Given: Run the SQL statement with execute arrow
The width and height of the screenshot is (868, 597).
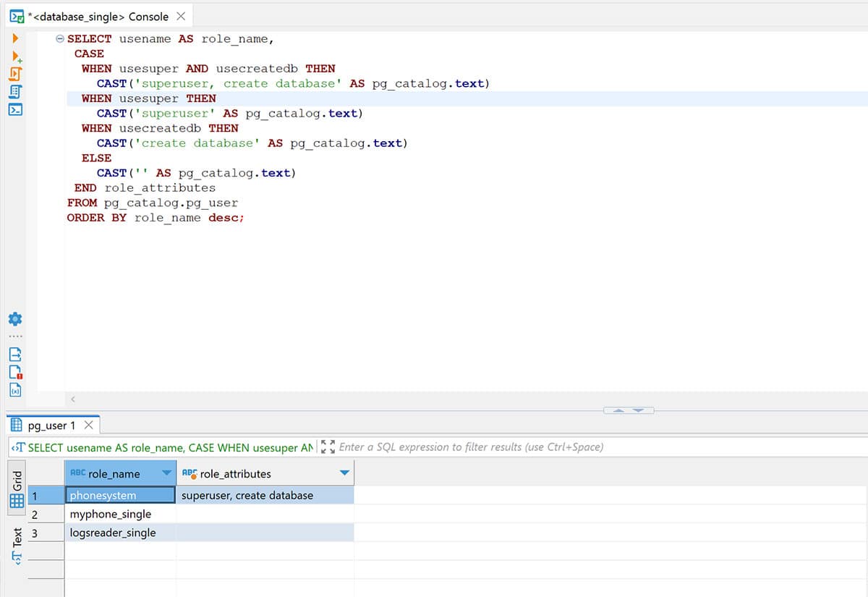Looking at the screenshot, I should (15, 38).
